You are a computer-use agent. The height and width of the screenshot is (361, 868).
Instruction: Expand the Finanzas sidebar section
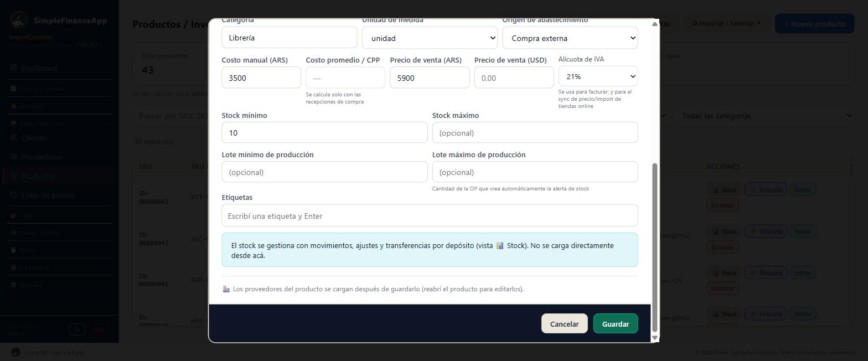point(58,106)
